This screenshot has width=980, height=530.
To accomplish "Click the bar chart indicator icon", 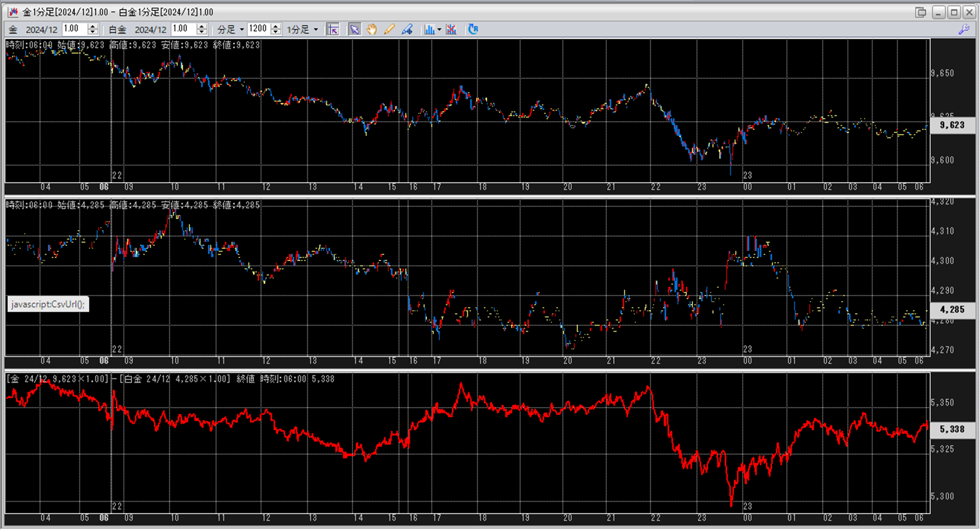I will click(429, 30).
